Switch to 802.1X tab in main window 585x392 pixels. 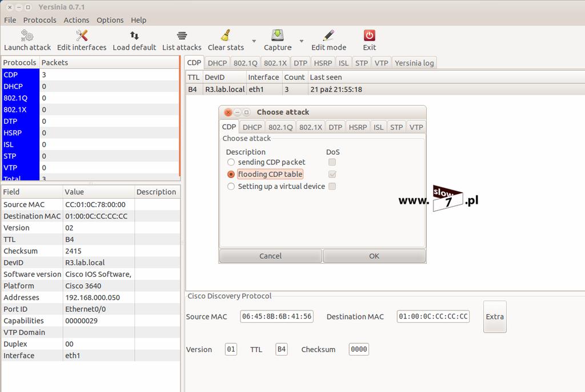pyautogui.click(x=275, y=63)
